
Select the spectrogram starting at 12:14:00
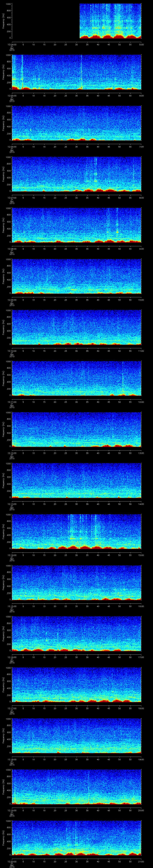click(x=77, y=531)
